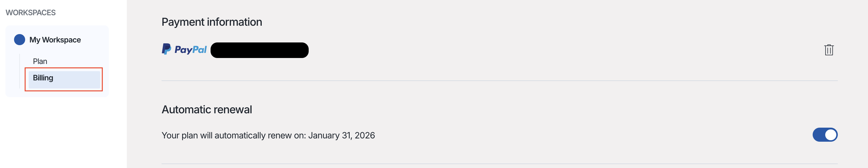Click the redacted PayPal account field
Screen dimensions: 868x168
tap(259, 50)
